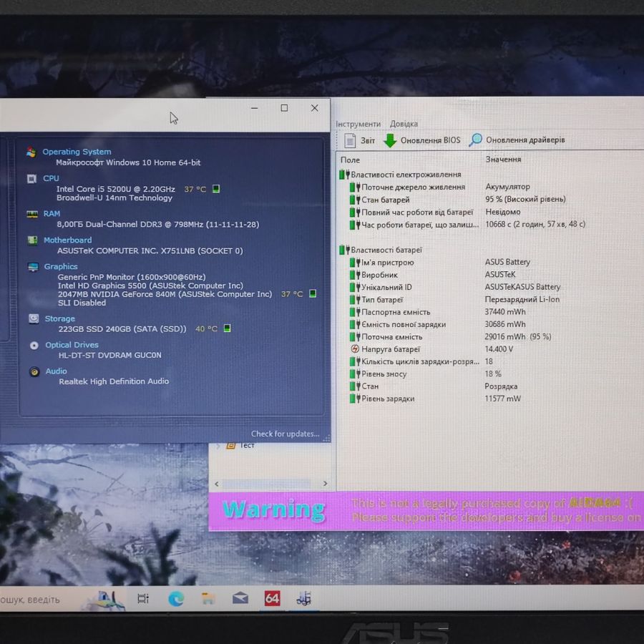Viewport: 644px width, 644px height.
Task: Click the 14.400 V value cell
Action: click(499, 348)
